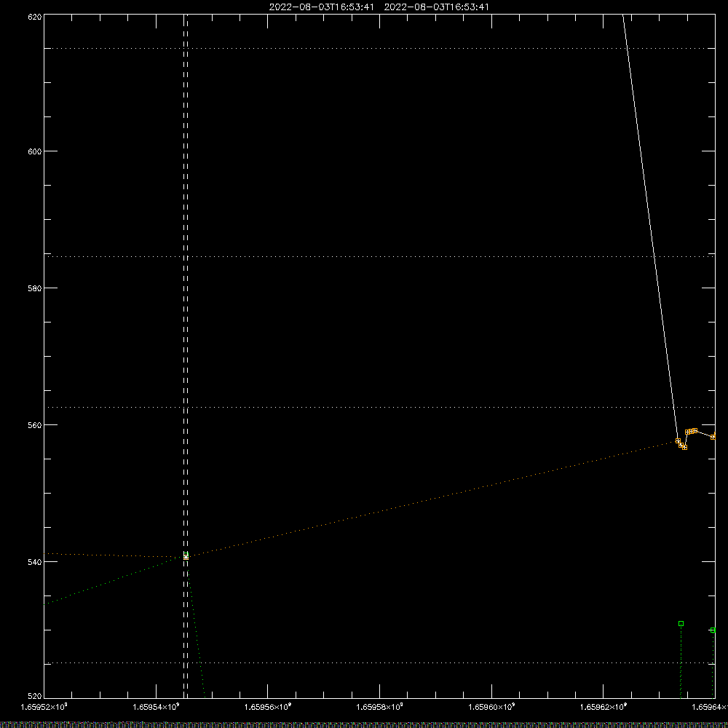This screenshot has height=728, width=728.
Task: Click the 1.65962×10⁹ x-axis label
Action: pos(604,707)
